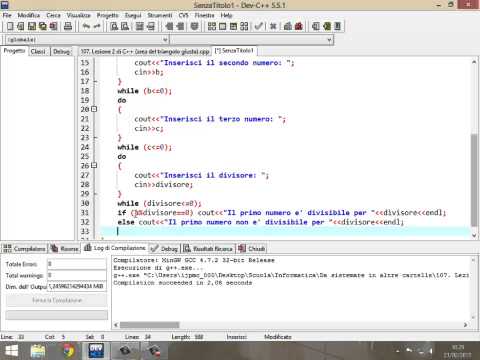This screenshot has height=360, width=480.
Task: Click the compile log horizontal scrollbar thumb
Action: pyautogui.click(x=150, y=325)
